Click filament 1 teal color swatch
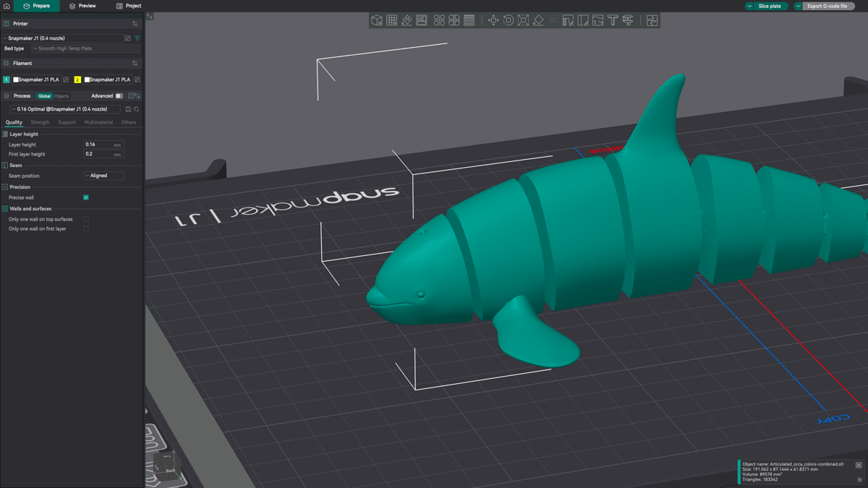This screenshot has width=868, height=488. (7, 80)
